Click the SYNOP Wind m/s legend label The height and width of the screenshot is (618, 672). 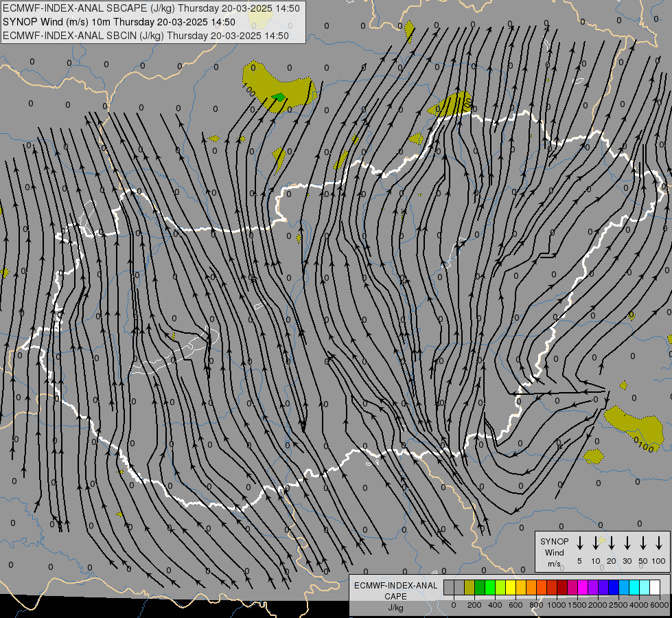(554, 552)
